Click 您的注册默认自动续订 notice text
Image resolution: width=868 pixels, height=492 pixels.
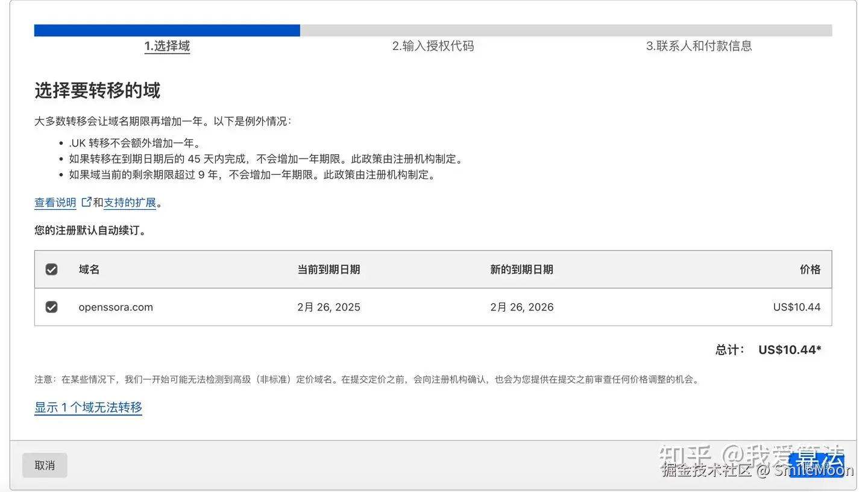click(90, 230)
